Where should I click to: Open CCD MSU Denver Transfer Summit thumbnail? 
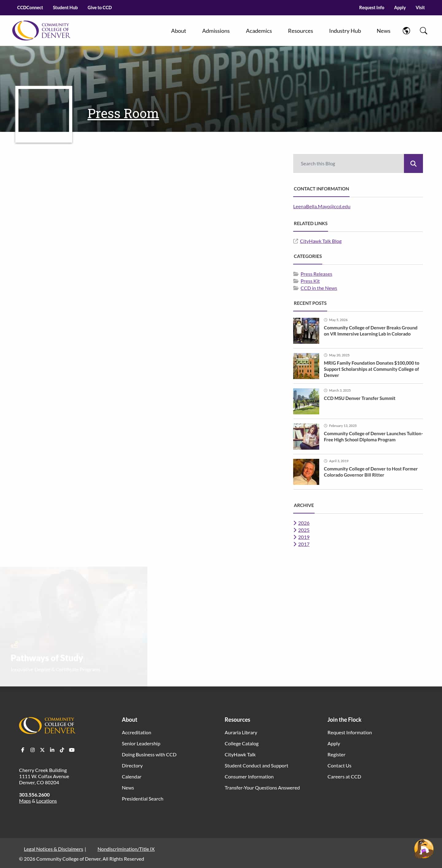[x=306, y=401]
